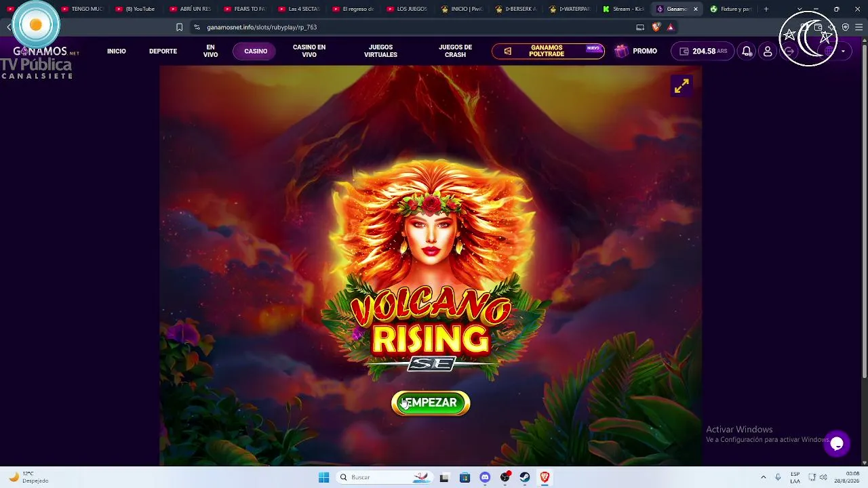Start the game with the EMPEZAR button
This screenshot has height=488, width=868.
tap(431, 403)
